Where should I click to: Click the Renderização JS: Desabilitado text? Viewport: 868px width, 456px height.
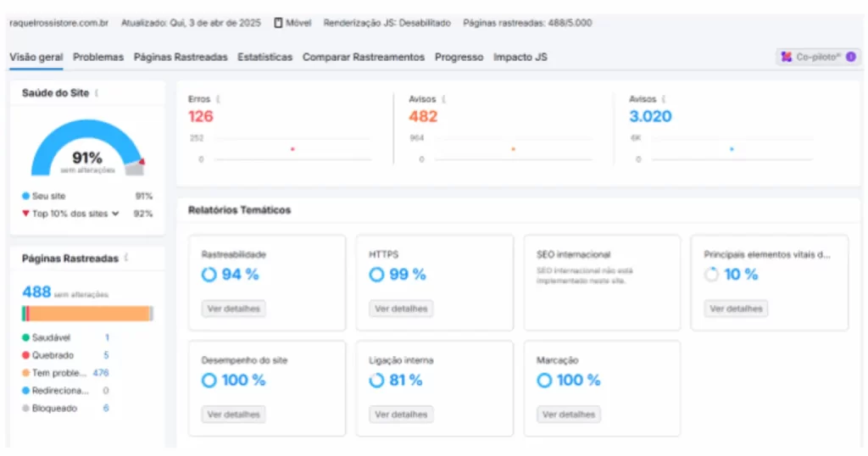tap(387, 23)
